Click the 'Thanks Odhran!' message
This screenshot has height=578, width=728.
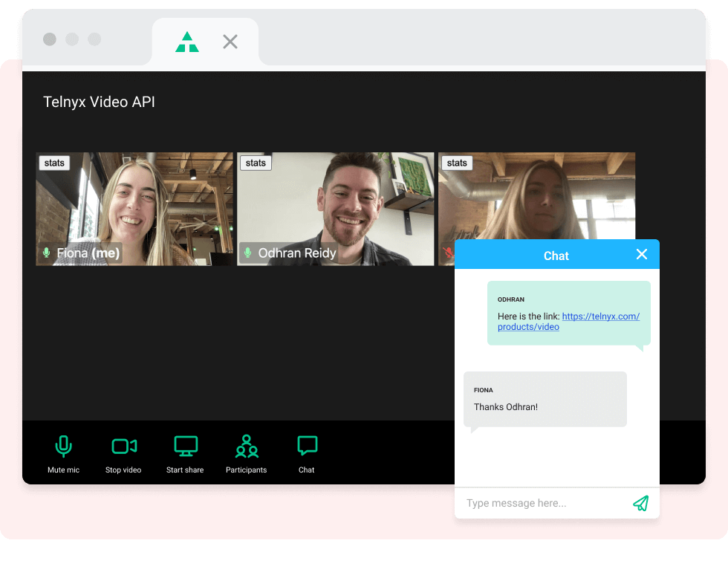545,399
